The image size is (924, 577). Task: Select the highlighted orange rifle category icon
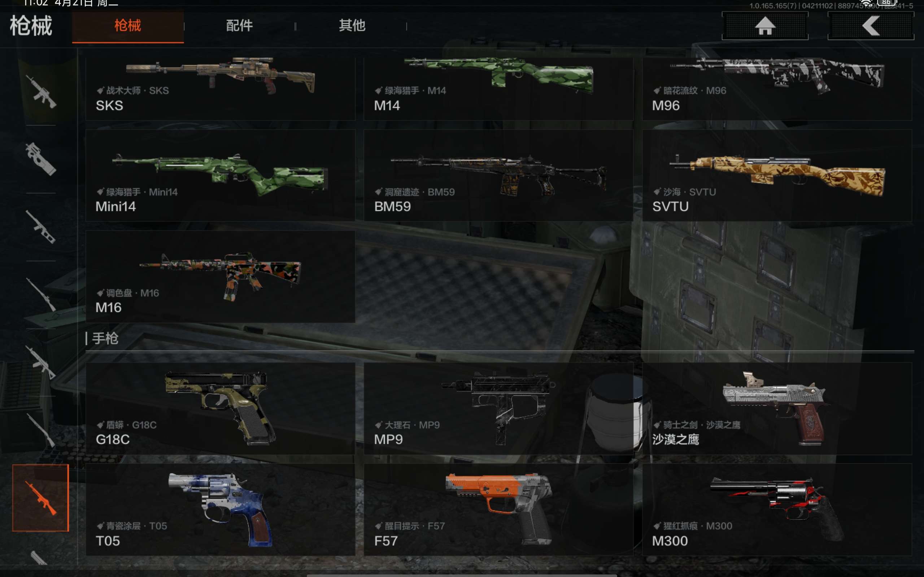40,498
